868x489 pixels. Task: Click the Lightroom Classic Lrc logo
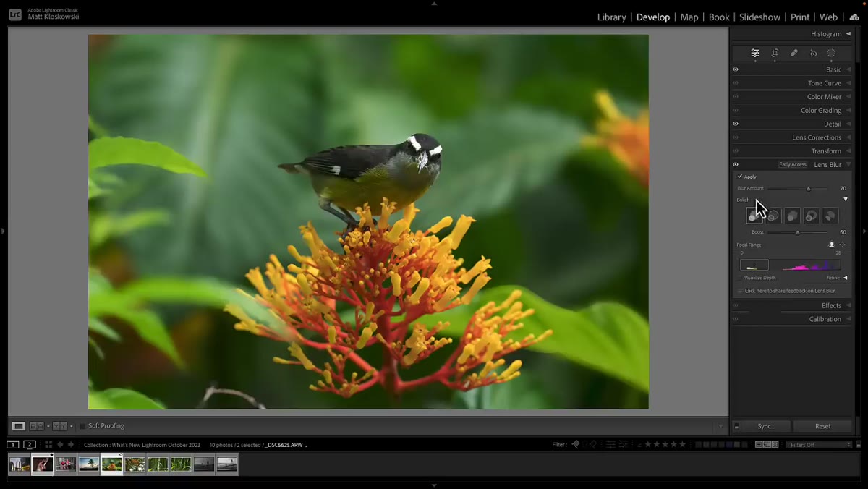tap(14, 14)
